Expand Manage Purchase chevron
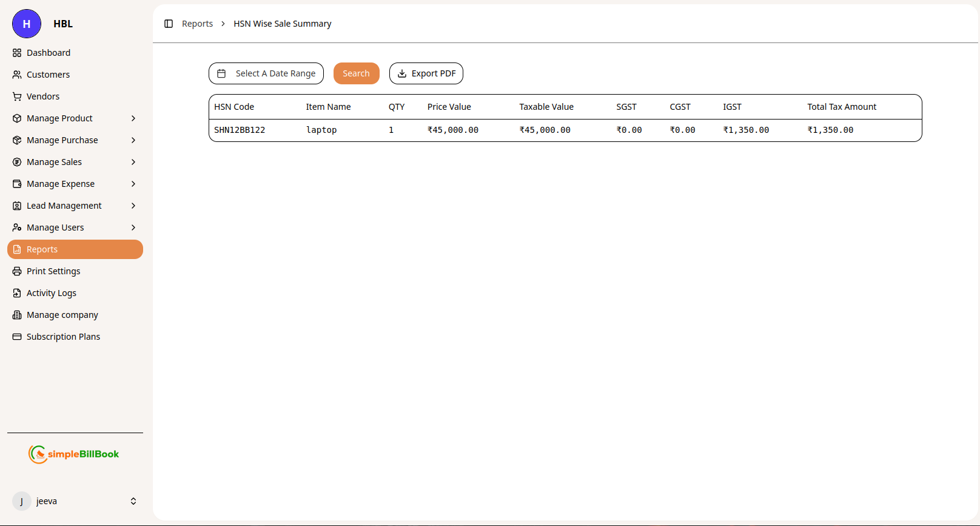 coord(133,140)
